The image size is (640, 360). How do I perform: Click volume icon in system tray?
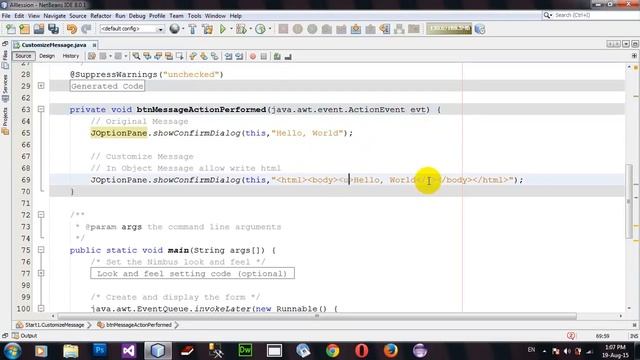click(x=567, y=351)
